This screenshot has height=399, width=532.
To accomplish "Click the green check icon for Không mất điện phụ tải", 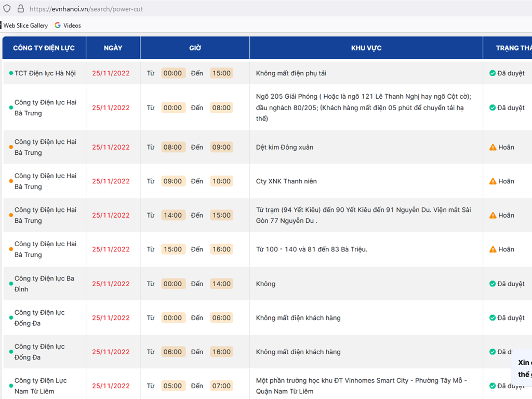I will [x=493, y=73].
